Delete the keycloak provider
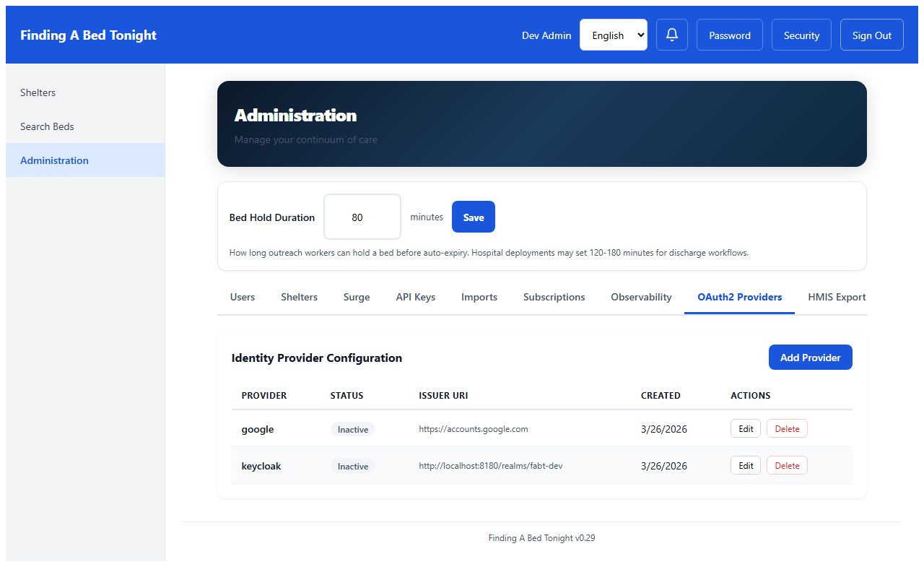This screenshot has width=924, height=567. pos(786,465)
